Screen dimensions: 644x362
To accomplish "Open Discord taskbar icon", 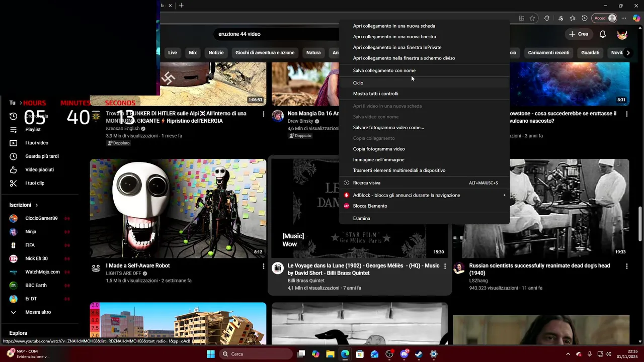I will pos(404,354).
